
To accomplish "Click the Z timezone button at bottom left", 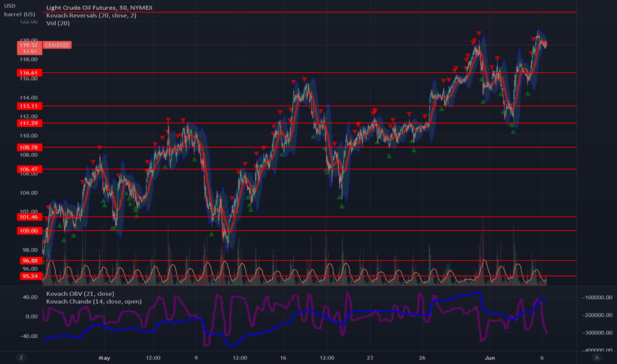I will point(21,357).
